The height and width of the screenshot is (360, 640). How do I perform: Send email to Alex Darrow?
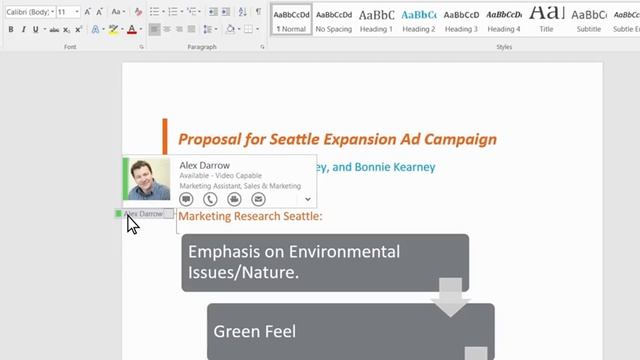tap(258, 199)
